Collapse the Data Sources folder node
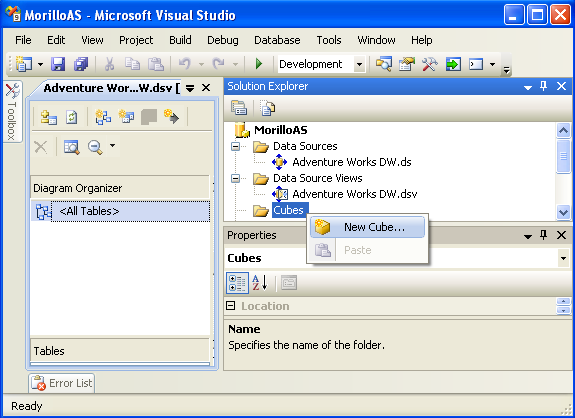Screen dimensions: 575x418 click(235, 147)
